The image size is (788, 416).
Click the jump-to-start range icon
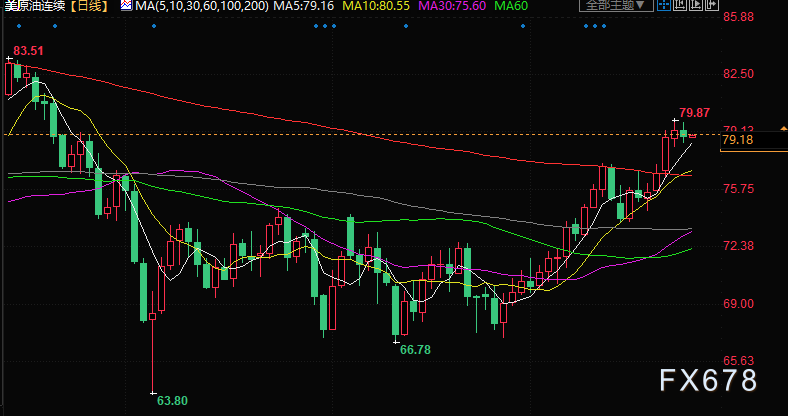point(680,5)
